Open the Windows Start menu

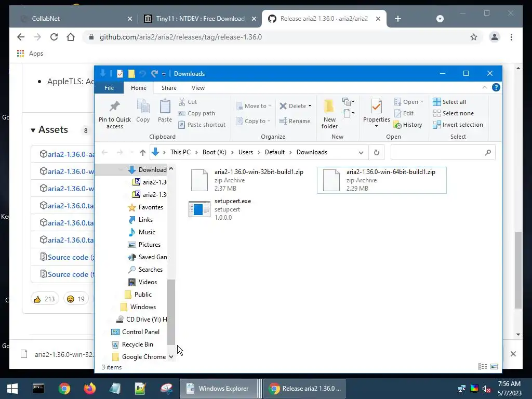12,389
